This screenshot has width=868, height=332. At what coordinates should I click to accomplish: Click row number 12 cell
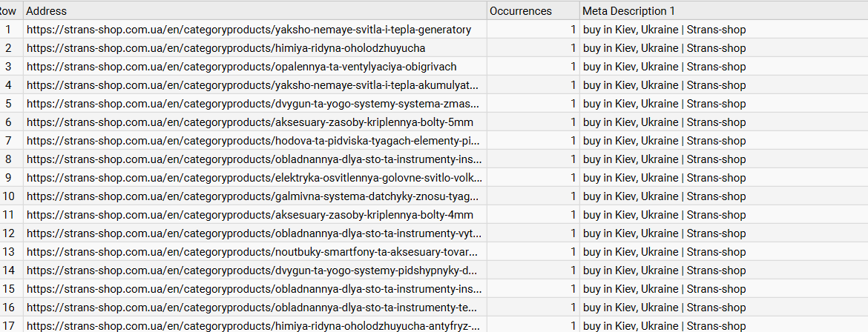click(x=11, y=233)
